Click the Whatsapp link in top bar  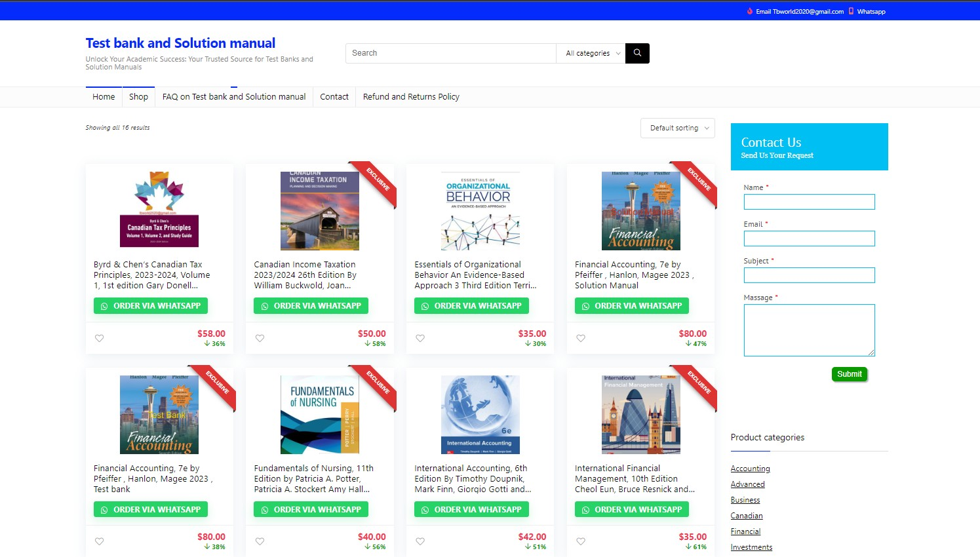coord(871,11)
